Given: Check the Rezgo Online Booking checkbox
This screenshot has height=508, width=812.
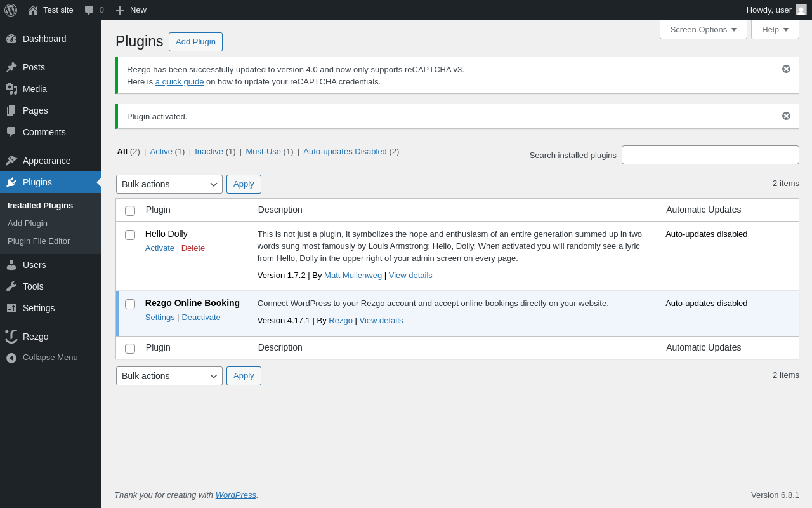Looking at the screenshot, I should [x=130, y=304].
